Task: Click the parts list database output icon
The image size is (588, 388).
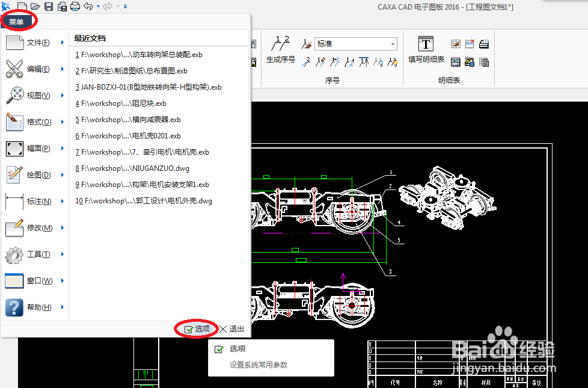Action: point(470,62)
